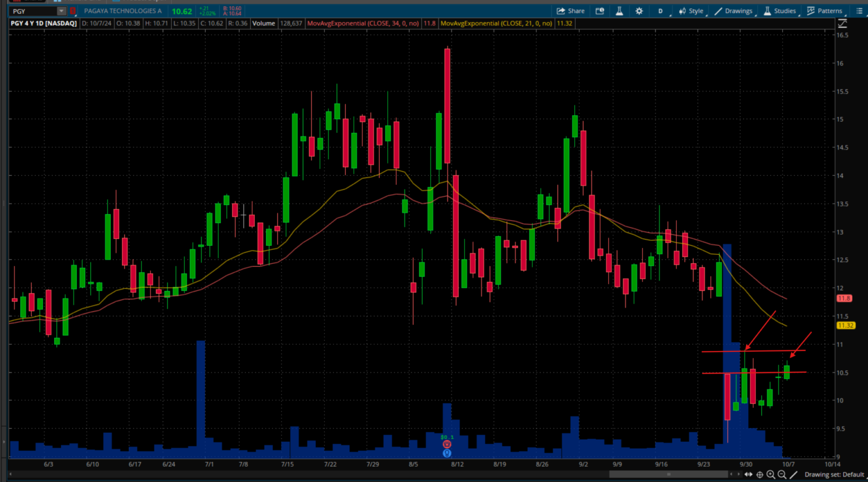This screenshot has width=868, height=482.
Task: Click the horizontal chart scrollbar thumb
Action: point(669,475)
